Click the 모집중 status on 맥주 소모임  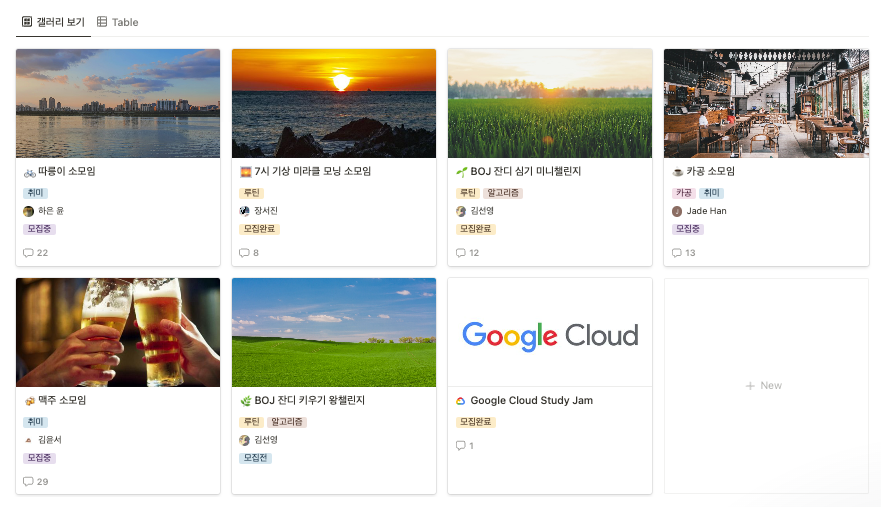39,458
